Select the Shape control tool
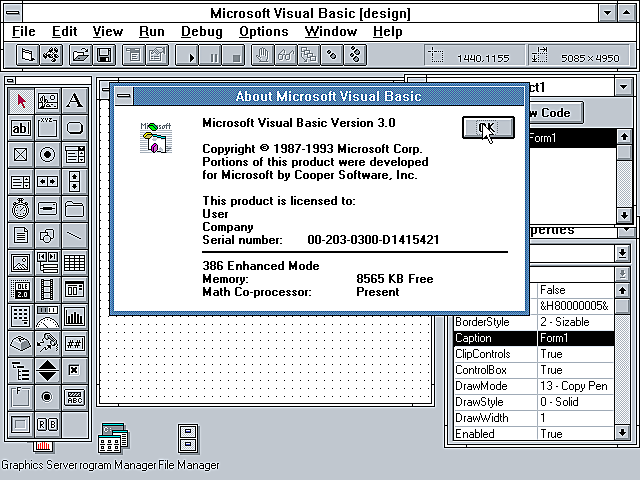Screen dimensions: 640x480 pyautogui.click(x=47, y=236)
